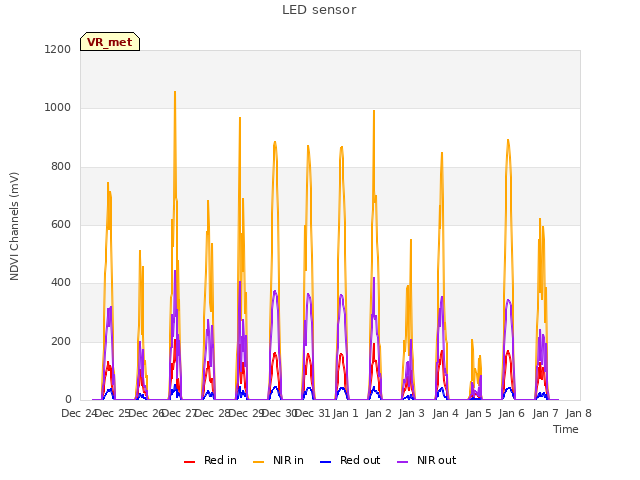Click the Dec 29 x-axis tick label

click(x=247, y=413)
